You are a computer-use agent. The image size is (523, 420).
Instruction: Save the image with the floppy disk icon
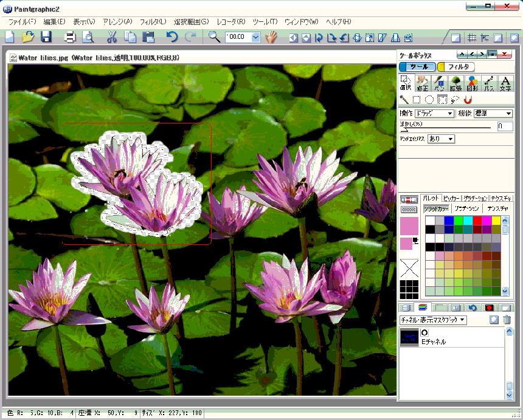point(46,36)
